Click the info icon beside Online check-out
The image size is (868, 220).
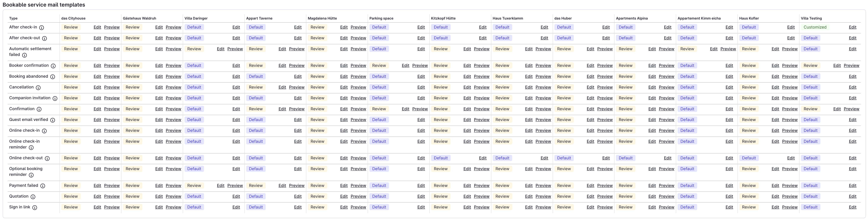(x=47, y=158)
